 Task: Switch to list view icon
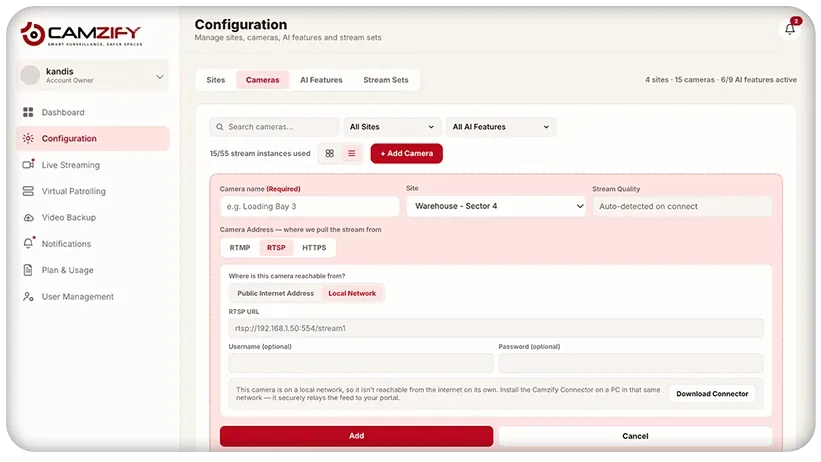coord(351,153)
